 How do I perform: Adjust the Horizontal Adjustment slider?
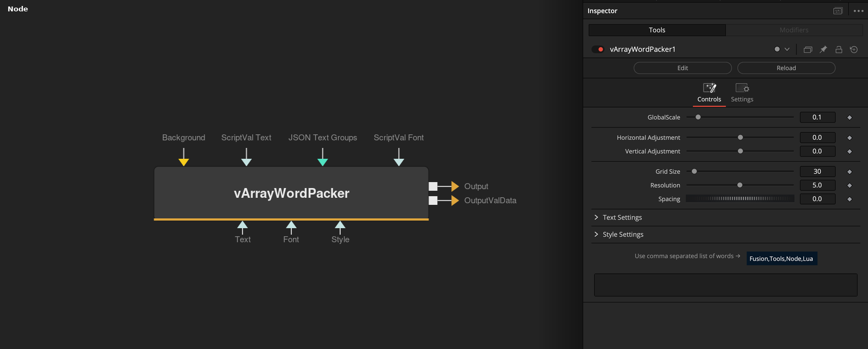click(x=740, y=138)
